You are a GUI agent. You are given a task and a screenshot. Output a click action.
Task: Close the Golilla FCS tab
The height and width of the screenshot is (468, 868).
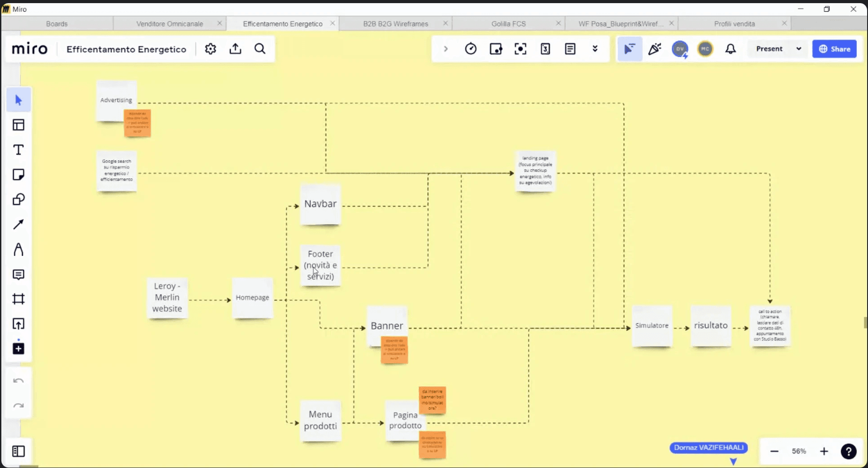click(x=558, y=23)
